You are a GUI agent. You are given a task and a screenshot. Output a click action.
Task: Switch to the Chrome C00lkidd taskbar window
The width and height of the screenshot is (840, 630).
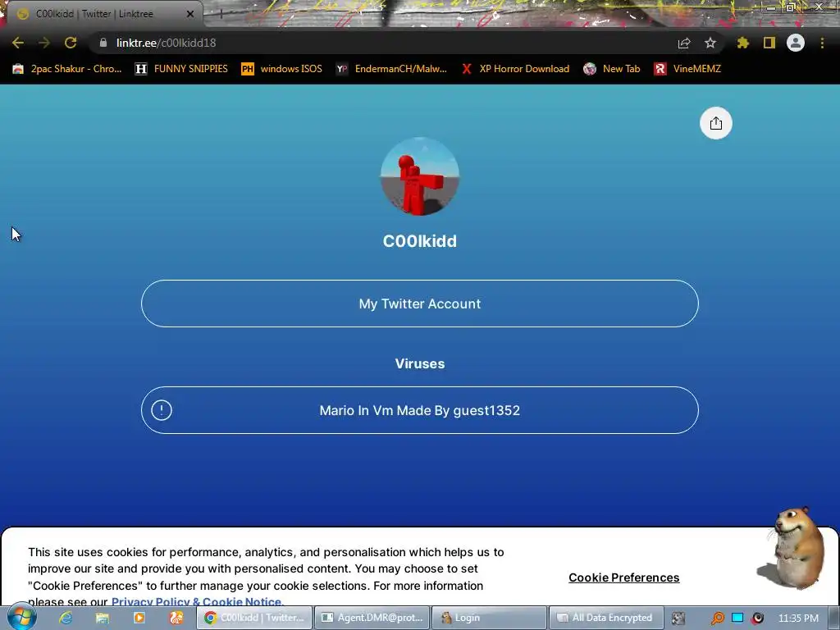click(254, 618)
